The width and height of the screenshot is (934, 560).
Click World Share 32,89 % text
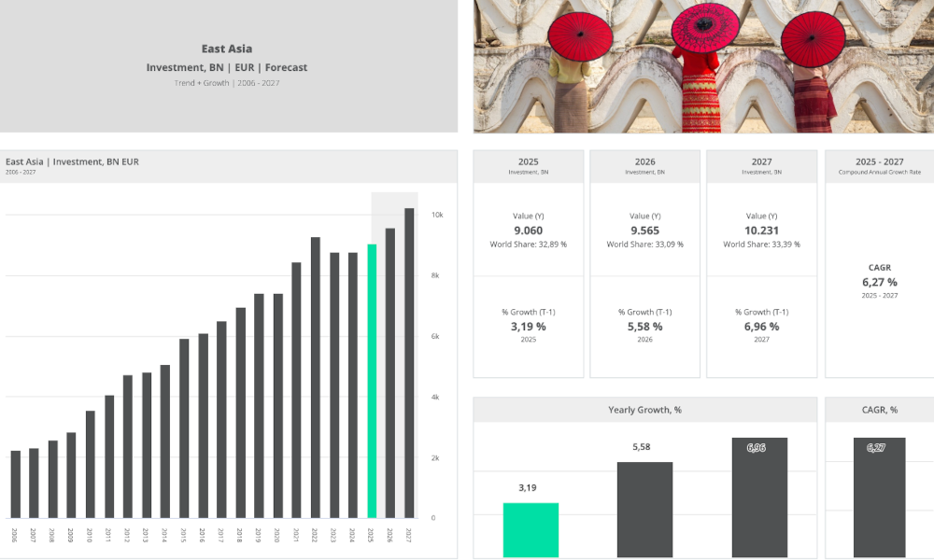(529, 245)
